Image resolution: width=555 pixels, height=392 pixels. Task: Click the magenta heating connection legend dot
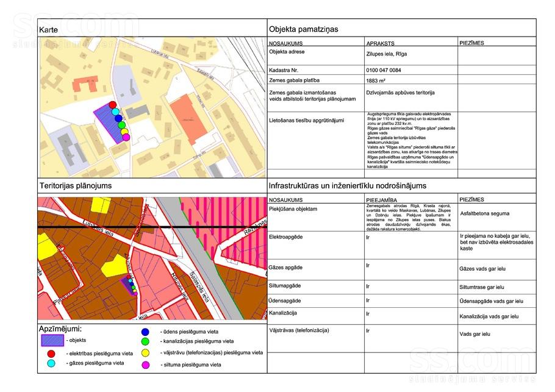pyautogui.click(x=145, y=365)
